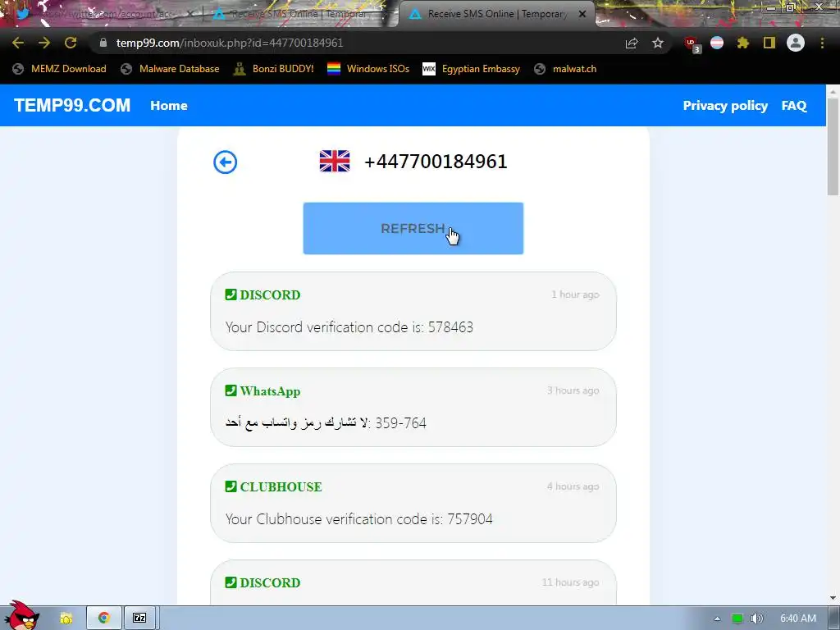Image resolution: width=840 pixels, height=630 pixels.
Task: Click the taskbar clock showing 6:40 AM
Action: coord(798,619)
